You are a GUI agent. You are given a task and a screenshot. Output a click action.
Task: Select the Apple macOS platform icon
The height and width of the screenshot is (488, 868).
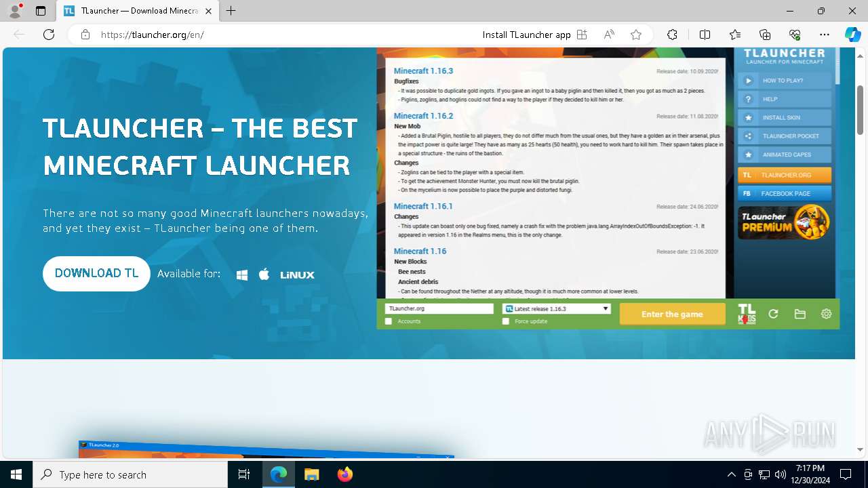pyautogui.click(x=264, y=274)
